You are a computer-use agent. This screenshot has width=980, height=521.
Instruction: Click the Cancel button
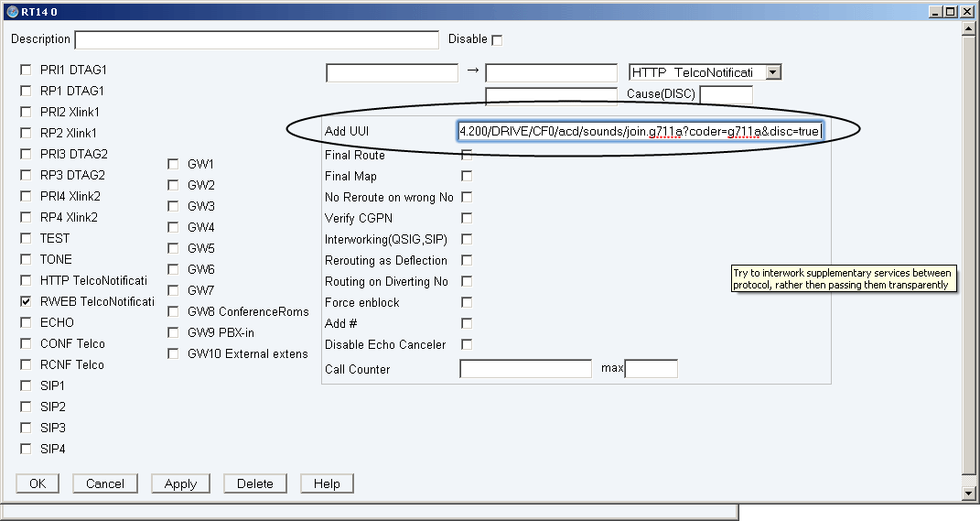(105, 483)
